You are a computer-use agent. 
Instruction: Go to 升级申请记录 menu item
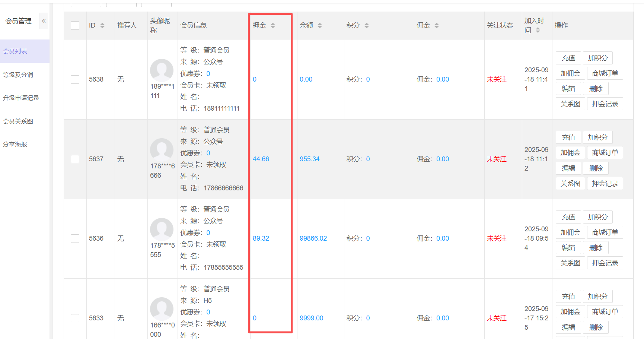click(x=21, y=98)
